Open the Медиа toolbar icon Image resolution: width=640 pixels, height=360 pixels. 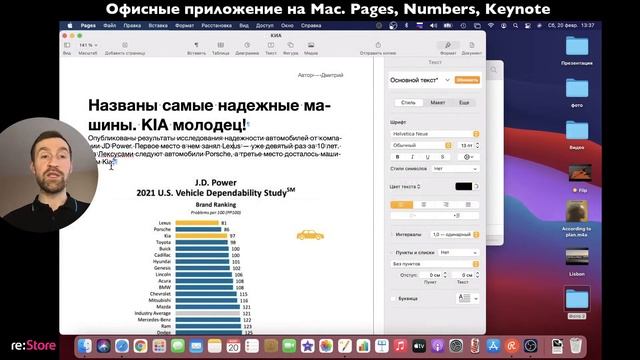tap(311, 45)
